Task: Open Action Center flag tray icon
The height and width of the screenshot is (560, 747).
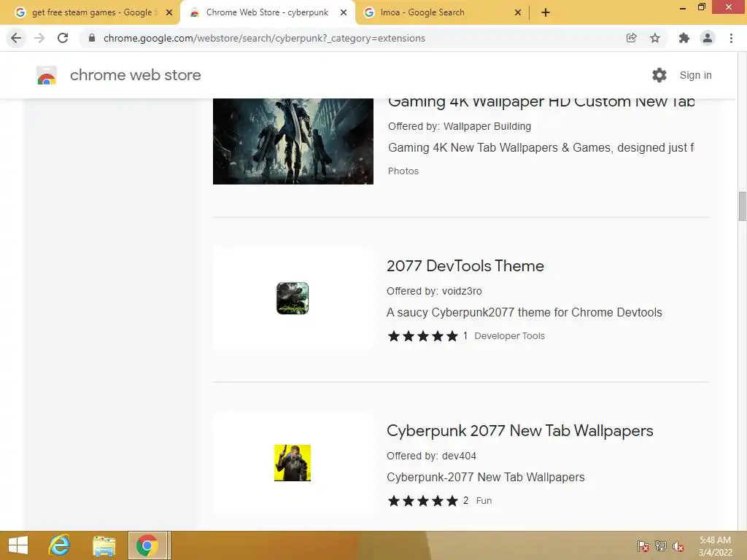Action: point(643,545)
